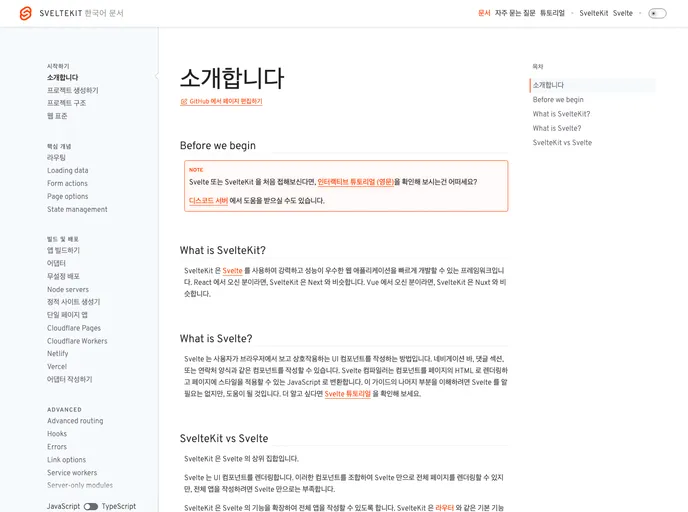
Task: Select 소개합니다 in the sidebar
Action: 63,77
